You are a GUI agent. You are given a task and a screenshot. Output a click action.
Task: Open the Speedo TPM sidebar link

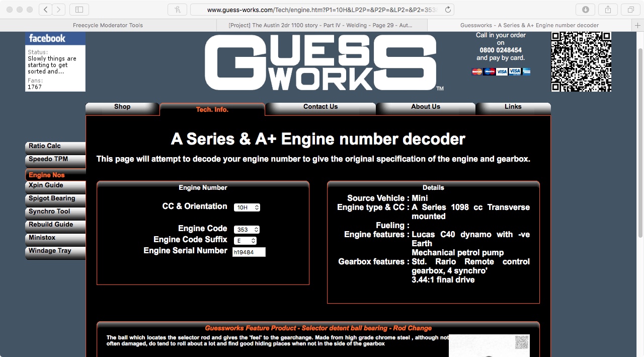pos(55,161)
